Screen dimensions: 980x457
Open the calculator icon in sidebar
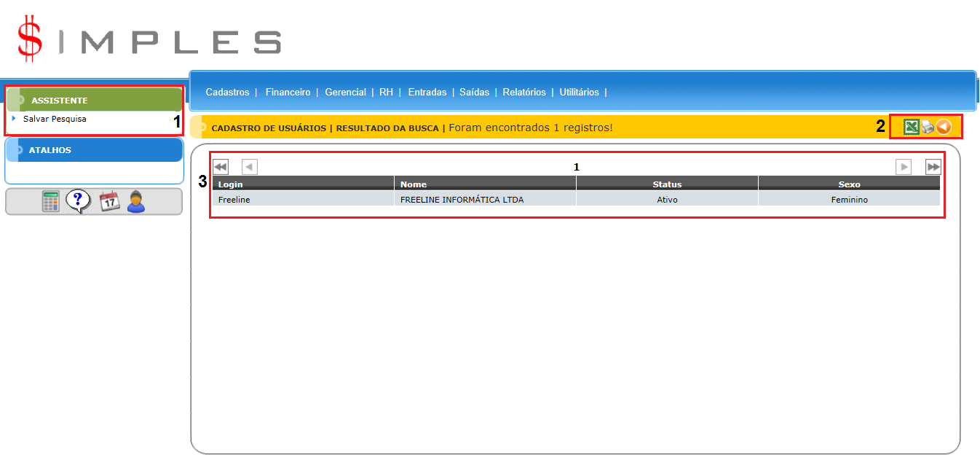click(x=50, y=202)
